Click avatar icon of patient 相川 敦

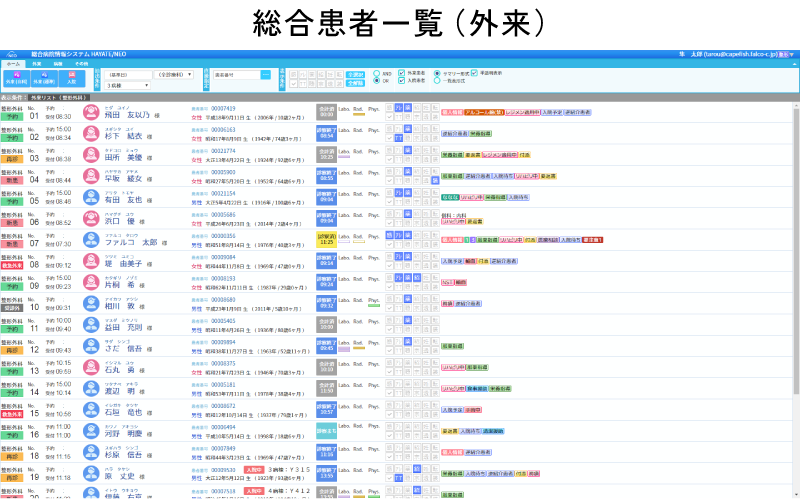coord(91,304)
